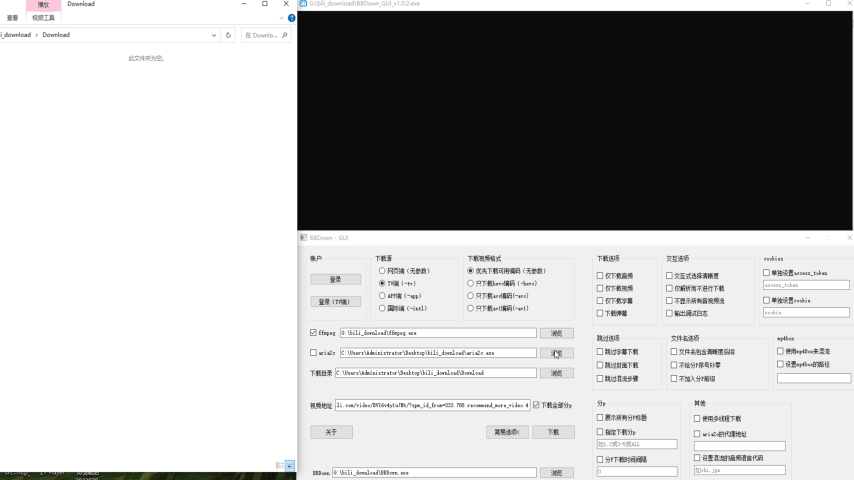
Task: Select the pink 播放 contextual tab
Action: coord(44,5)
